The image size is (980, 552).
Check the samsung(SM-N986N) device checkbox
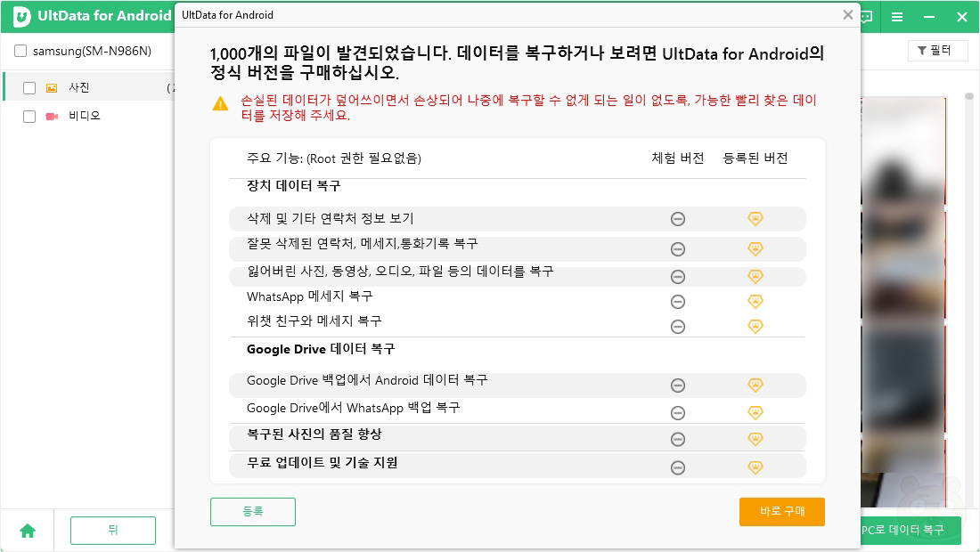click(x=20, y=52)
